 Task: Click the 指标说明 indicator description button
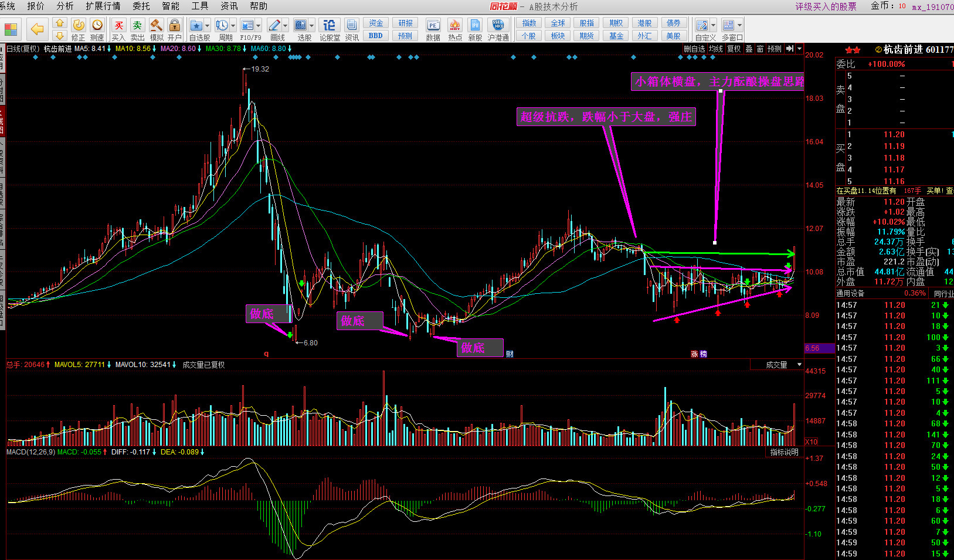pyautogui.click(x=784, y=452)
